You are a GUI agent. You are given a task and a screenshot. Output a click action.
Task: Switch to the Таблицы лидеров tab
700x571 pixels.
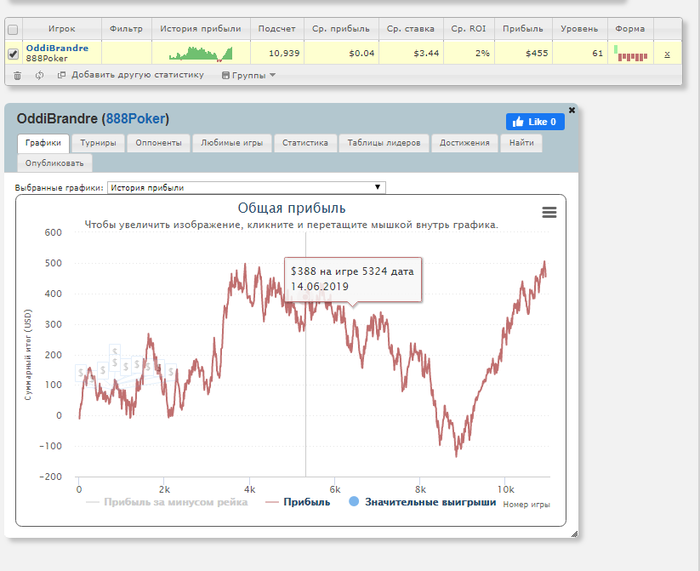(384, 143)
